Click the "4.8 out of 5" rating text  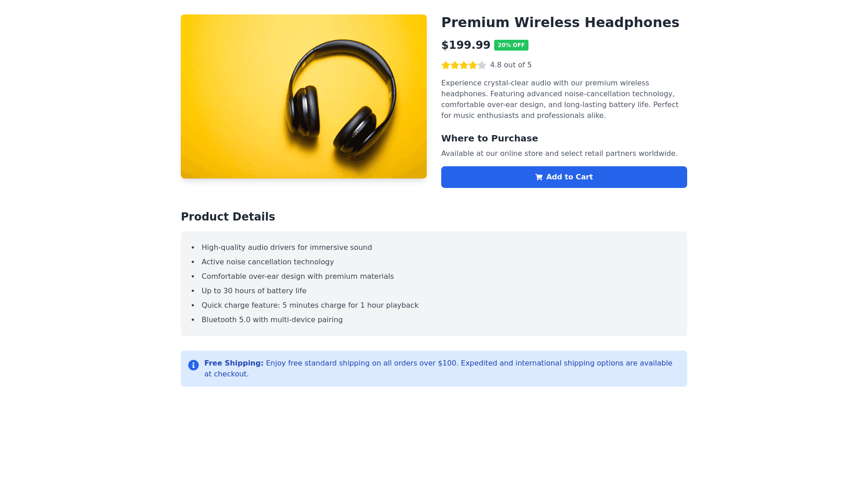510,65
